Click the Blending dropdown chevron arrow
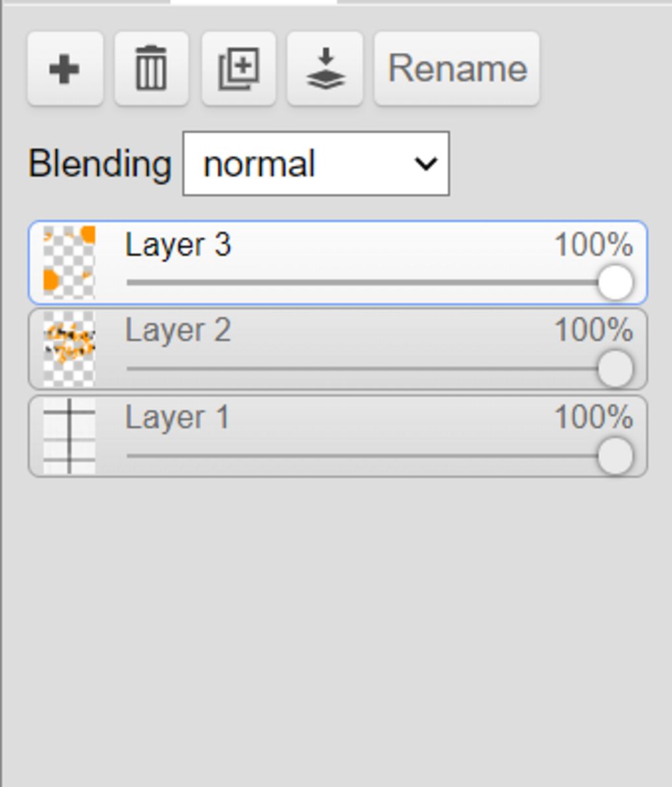672x787 pixels. click(426, 163)
